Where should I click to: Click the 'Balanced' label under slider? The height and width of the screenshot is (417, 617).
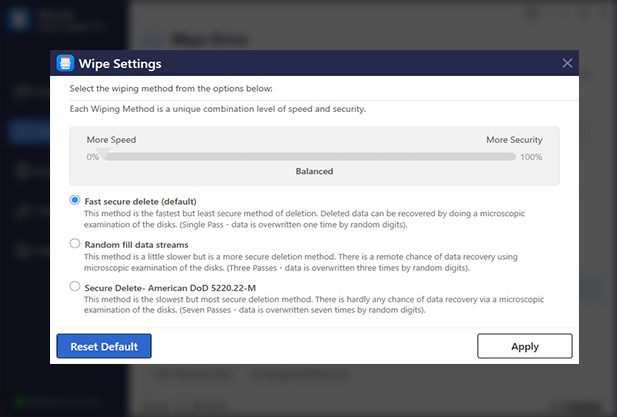click(x=314, y=171)
